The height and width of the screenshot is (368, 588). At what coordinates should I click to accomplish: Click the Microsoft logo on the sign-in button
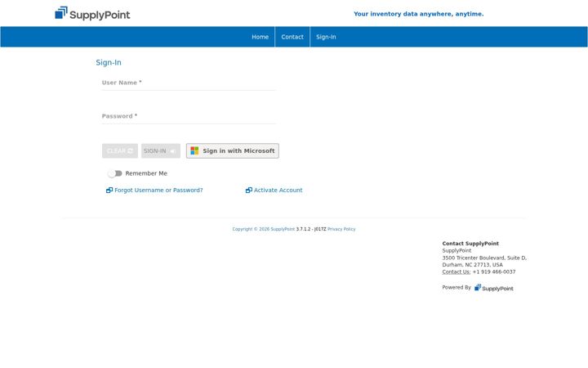(x=194, y=150)
